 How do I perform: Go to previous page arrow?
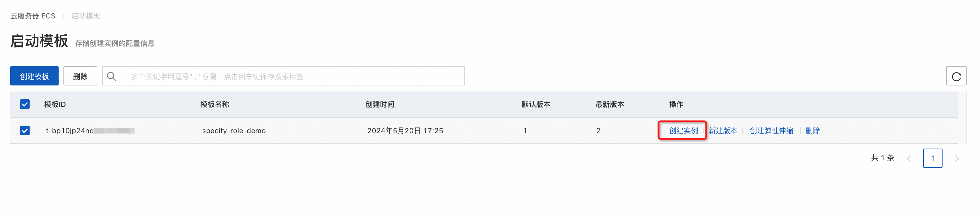point(908,158)
